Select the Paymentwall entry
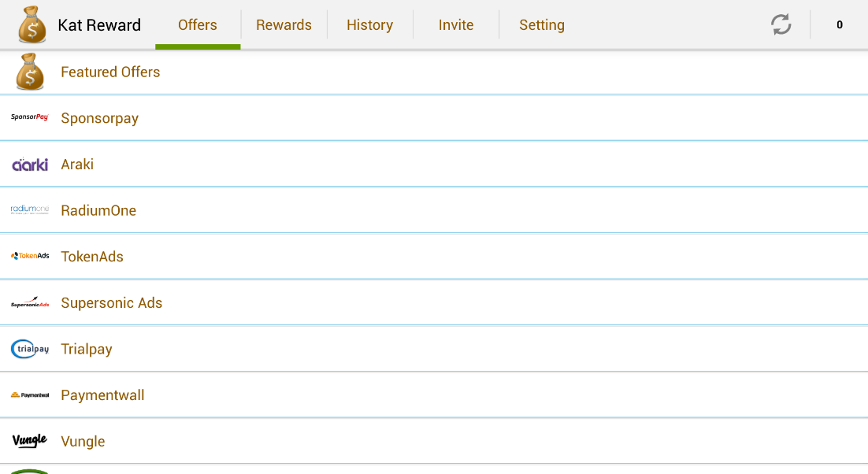Screen dimensions: 868x474 pos(434,395)
